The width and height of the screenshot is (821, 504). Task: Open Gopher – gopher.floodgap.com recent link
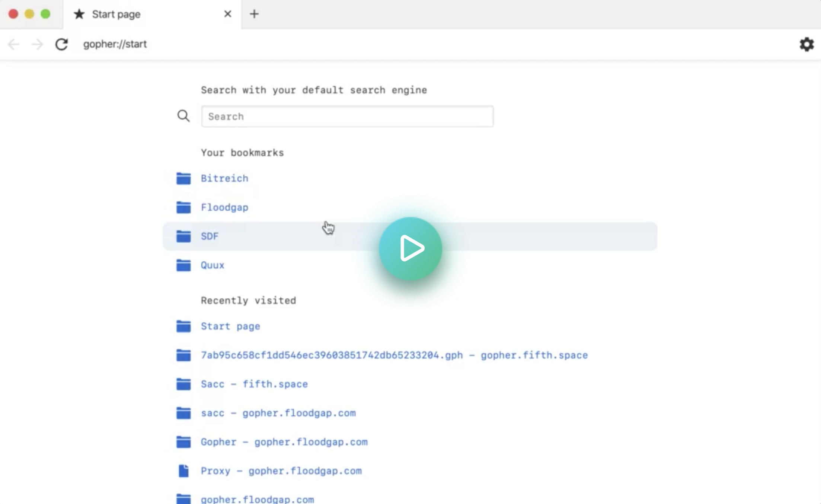coord(284,442)
